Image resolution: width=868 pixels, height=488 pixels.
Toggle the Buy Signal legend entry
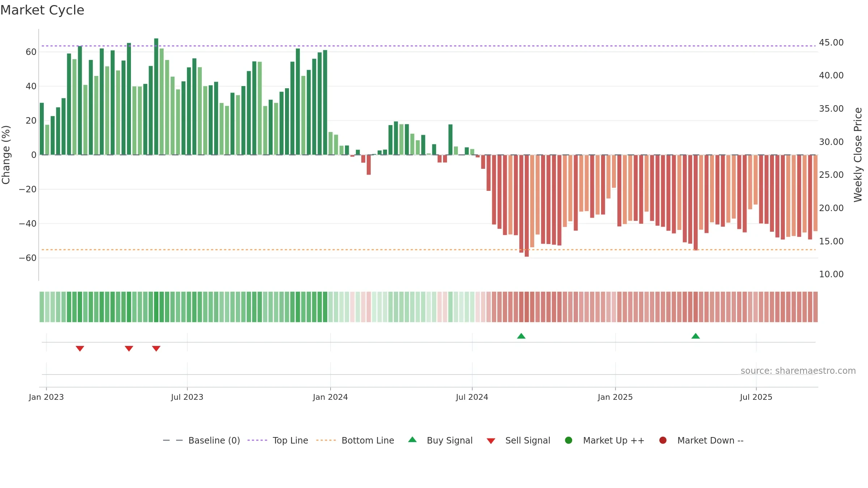(x=440, y=440)
